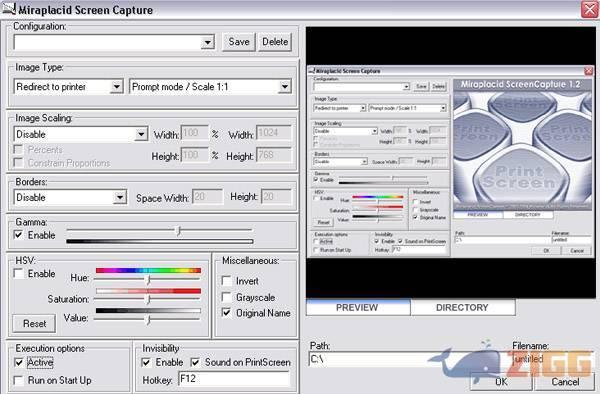
Task: Toggle the Constrain Proportions checkbox
Action: click(18, 163)
